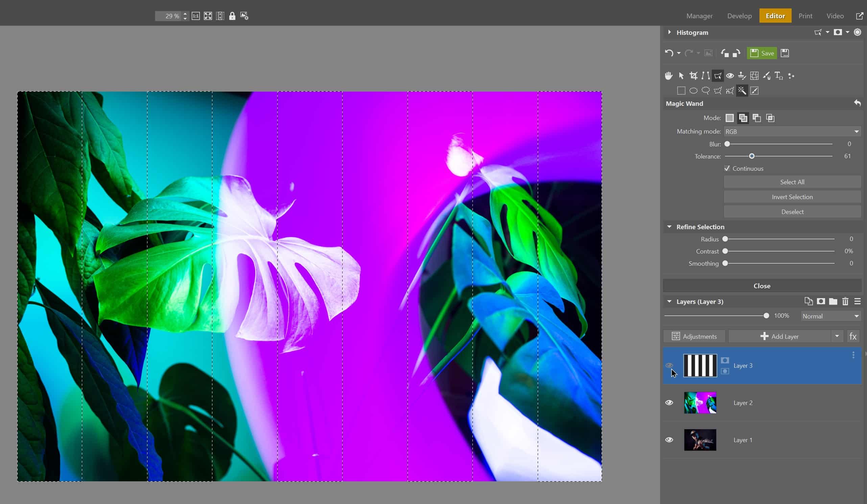Open Layer 3 three-dot options menu
This screenshot has height=504, width=867.
[x=853, y=355]
